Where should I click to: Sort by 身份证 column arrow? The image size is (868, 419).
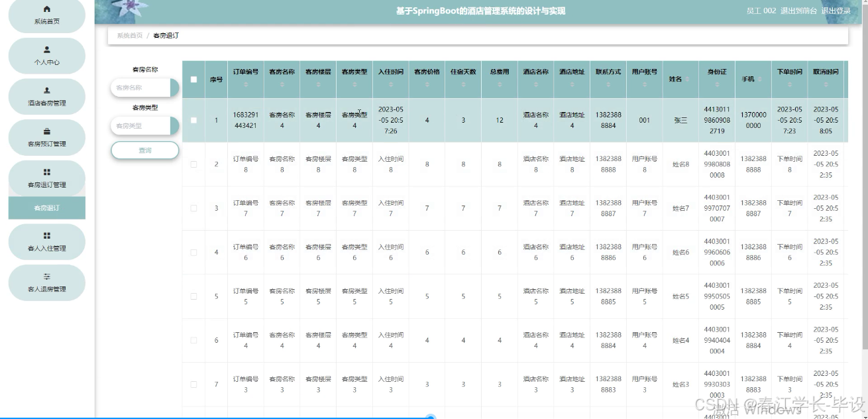pos(718,85)
